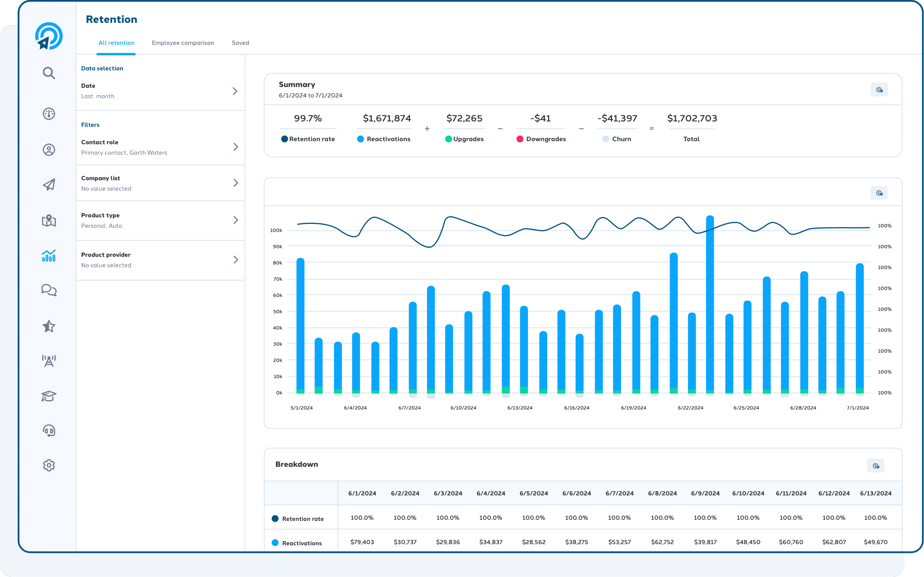Open the contacts profile icon in the sidebar
Viewport: 924px width, 577px height.
click(x=49, y=150)
